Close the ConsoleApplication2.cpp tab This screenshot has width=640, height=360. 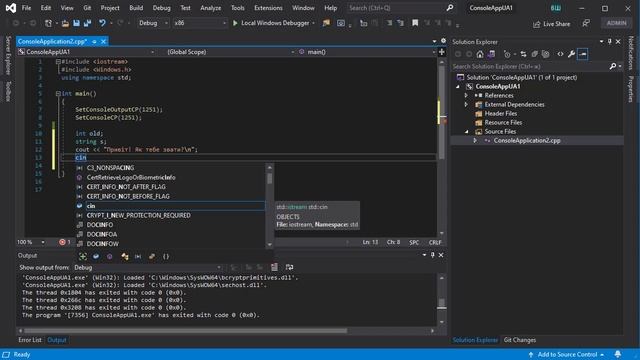(x=104, y=41)
